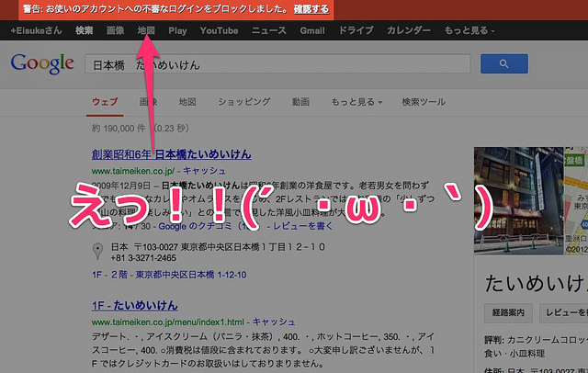
Task: Open Play in the black navigation bar
Action: pos(177,30)
